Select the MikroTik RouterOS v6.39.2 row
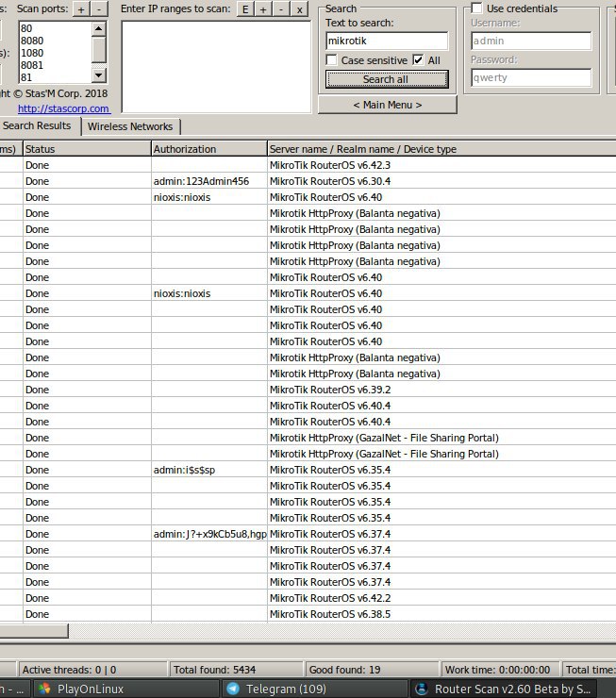616x698 pixels. (308, 390)
